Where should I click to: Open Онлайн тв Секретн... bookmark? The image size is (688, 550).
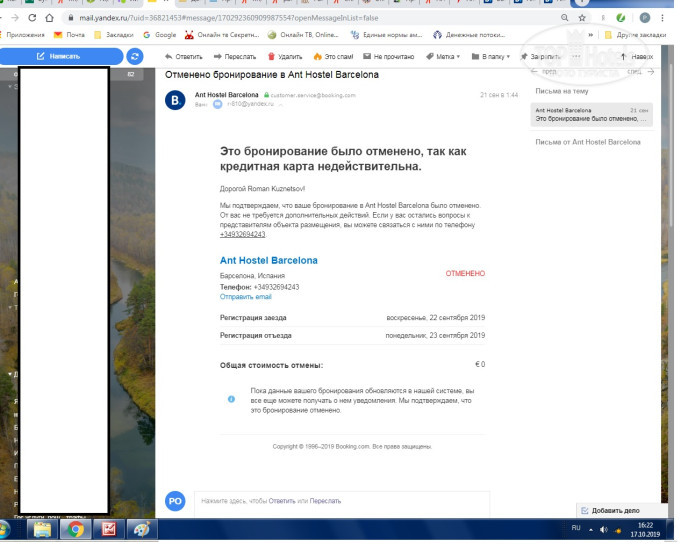222,35
